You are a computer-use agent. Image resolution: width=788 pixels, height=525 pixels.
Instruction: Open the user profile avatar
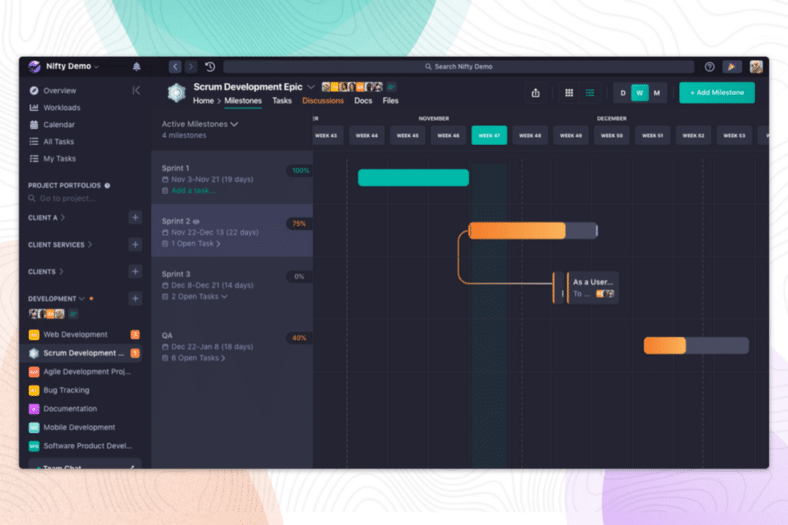tap(756, 67)
